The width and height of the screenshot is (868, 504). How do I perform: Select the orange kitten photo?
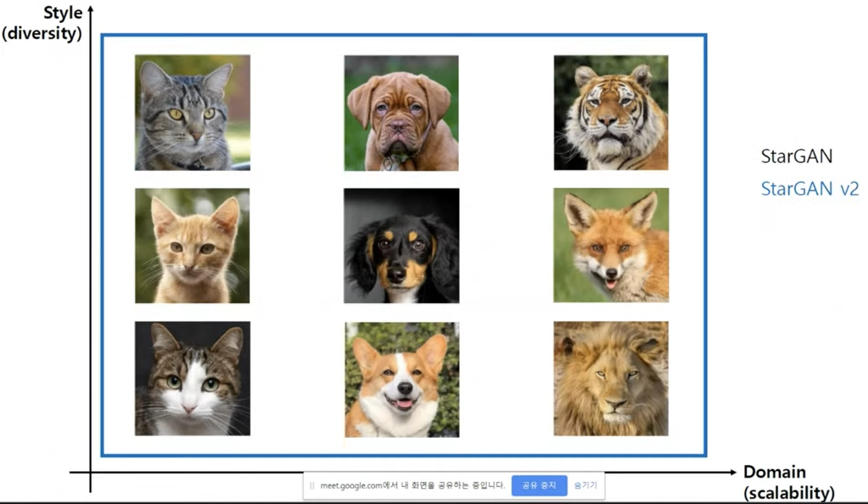pyautogui.click(x=192, y=246)
